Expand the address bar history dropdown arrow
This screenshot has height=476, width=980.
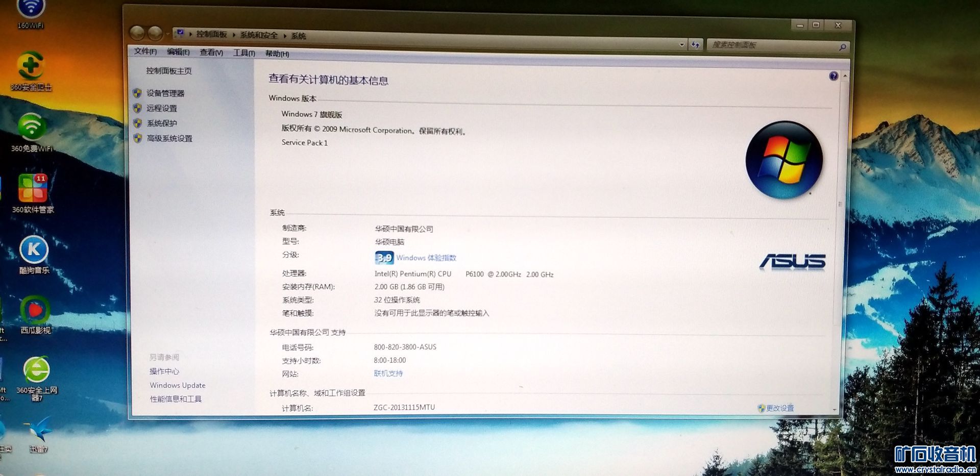pyautogui.click(x=682, y=45)
